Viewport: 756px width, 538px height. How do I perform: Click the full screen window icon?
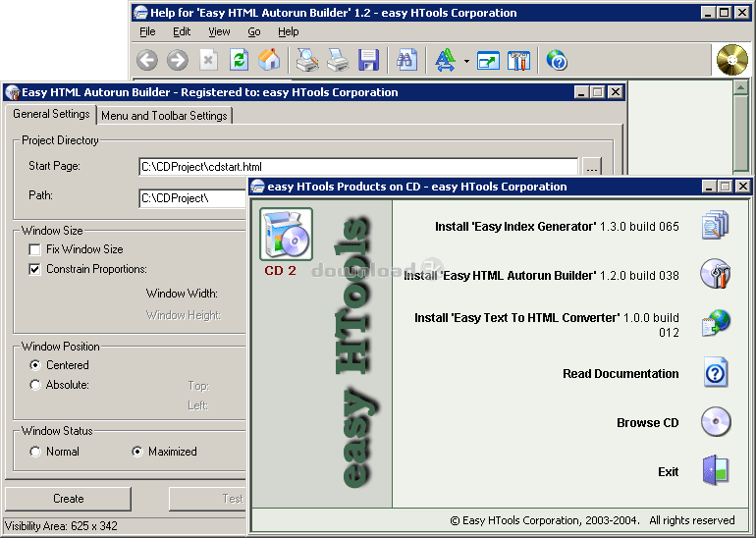pos(488,61)
